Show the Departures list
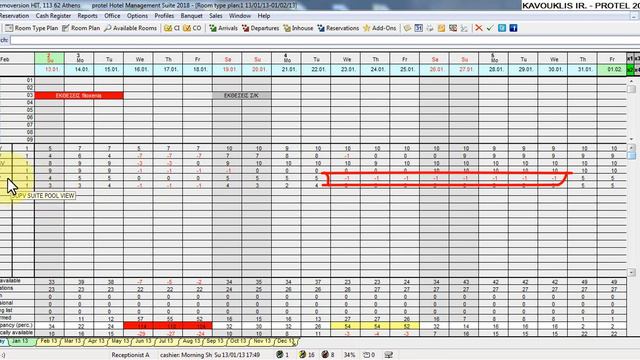 [260, 28]
